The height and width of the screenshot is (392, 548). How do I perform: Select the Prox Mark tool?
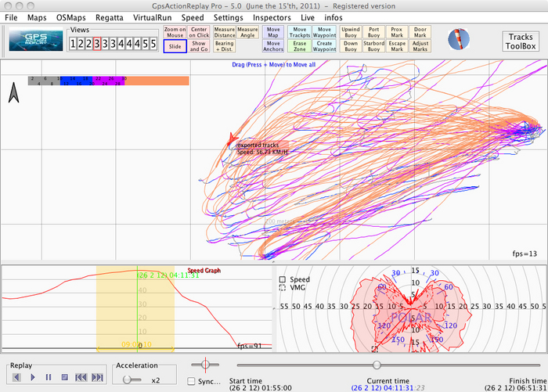click(x=397, y=32)
